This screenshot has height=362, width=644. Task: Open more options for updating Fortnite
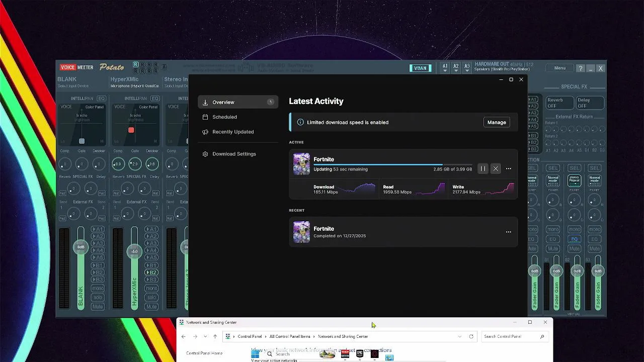(508, 169)
